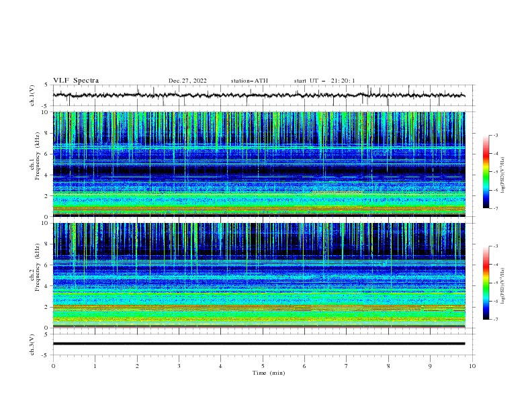Click the ch.2 PSD color scale bar

(x=486, y=283)
